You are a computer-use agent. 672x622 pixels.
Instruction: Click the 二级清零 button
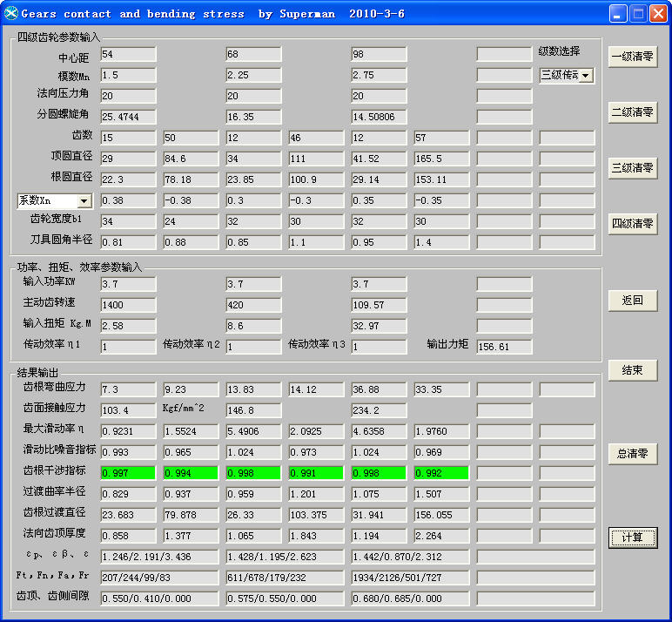pos(633,112)
